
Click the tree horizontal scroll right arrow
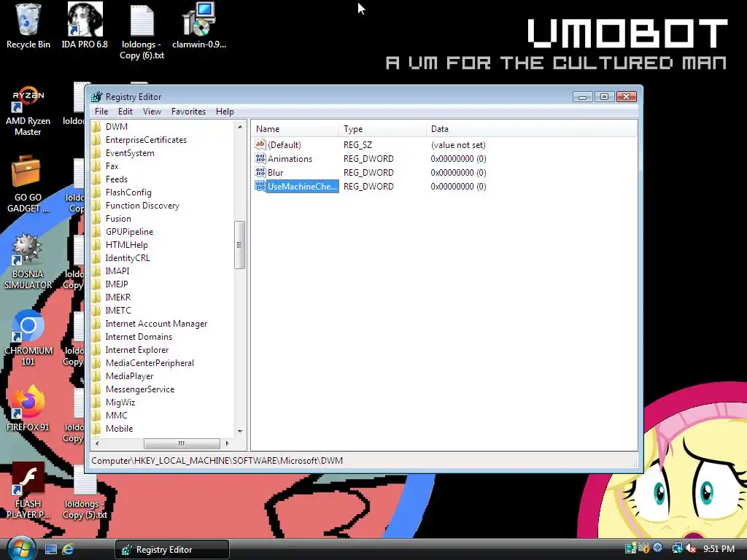tap(228, 443)
